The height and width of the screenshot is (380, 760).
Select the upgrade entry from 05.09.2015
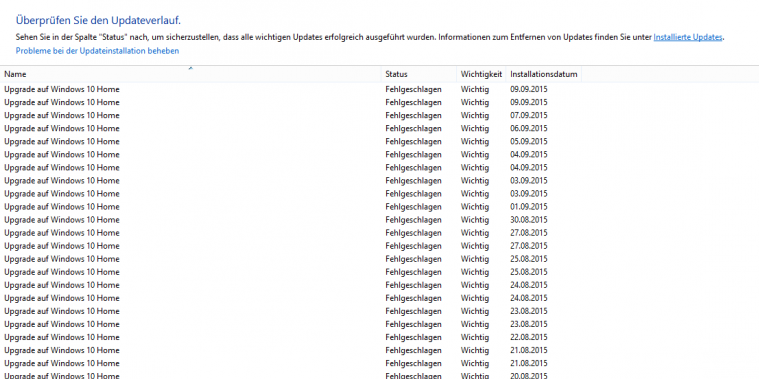(291, 142)
